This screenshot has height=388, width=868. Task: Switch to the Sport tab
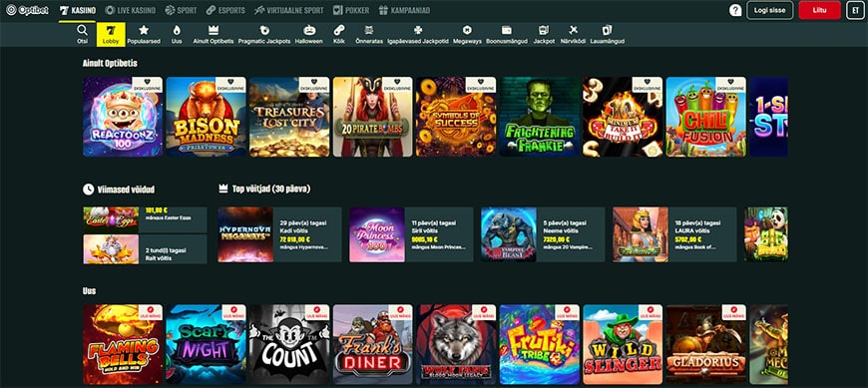point(181,10)
